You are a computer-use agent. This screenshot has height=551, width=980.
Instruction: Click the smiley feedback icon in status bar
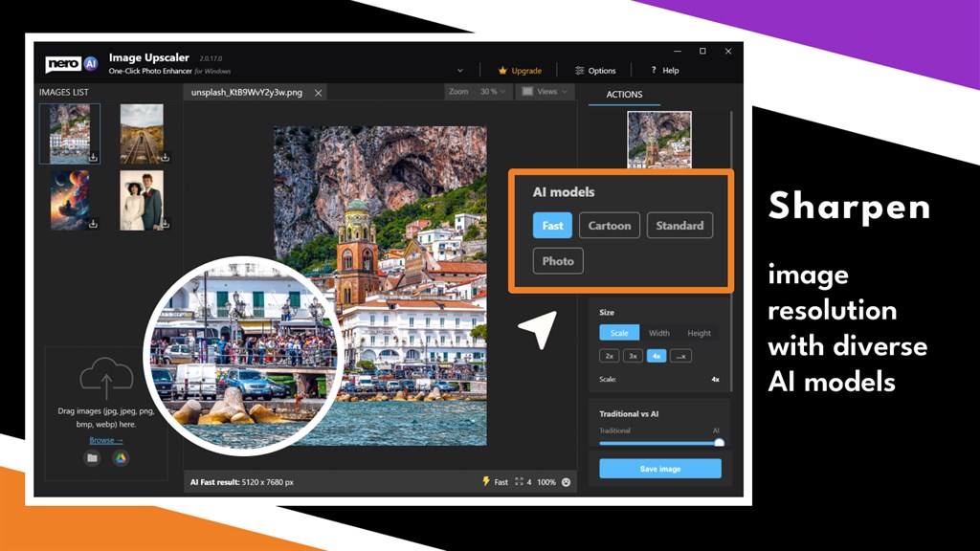(567, 482)
